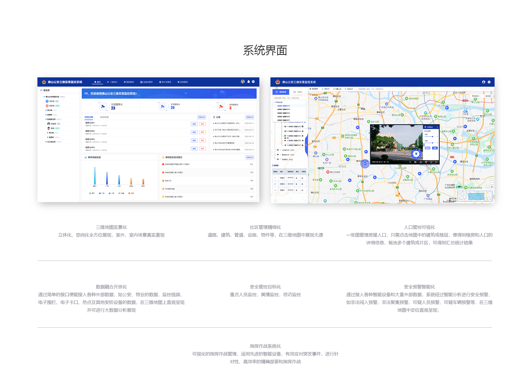Open the 三维监控 navigation menu
532x392 pixels.
point(112,82)
